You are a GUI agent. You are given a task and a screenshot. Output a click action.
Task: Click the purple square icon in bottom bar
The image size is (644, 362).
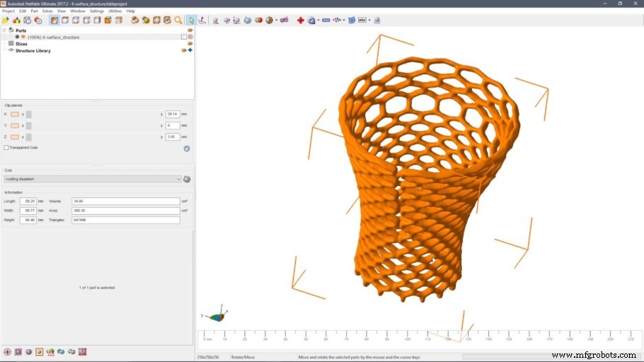click(18, 351)
